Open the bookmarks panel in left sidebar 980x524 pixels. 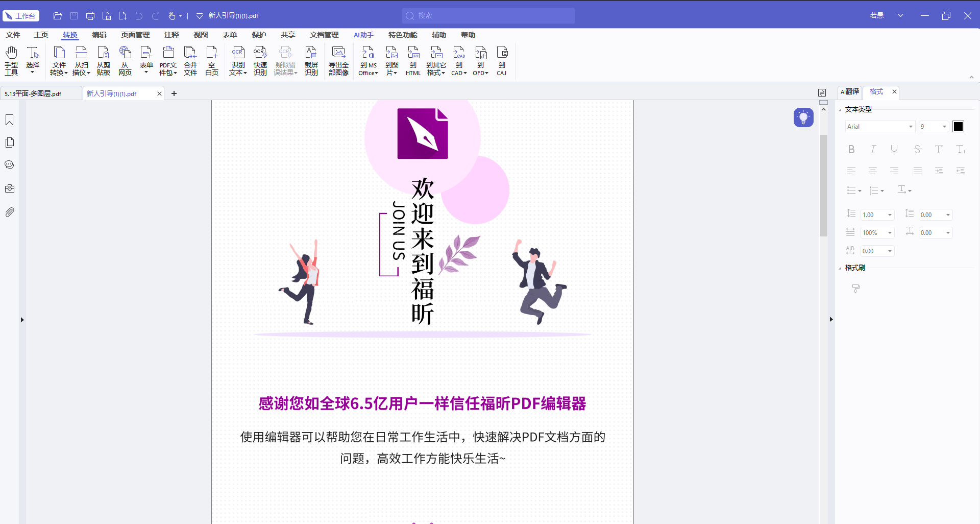coord(10,120)
